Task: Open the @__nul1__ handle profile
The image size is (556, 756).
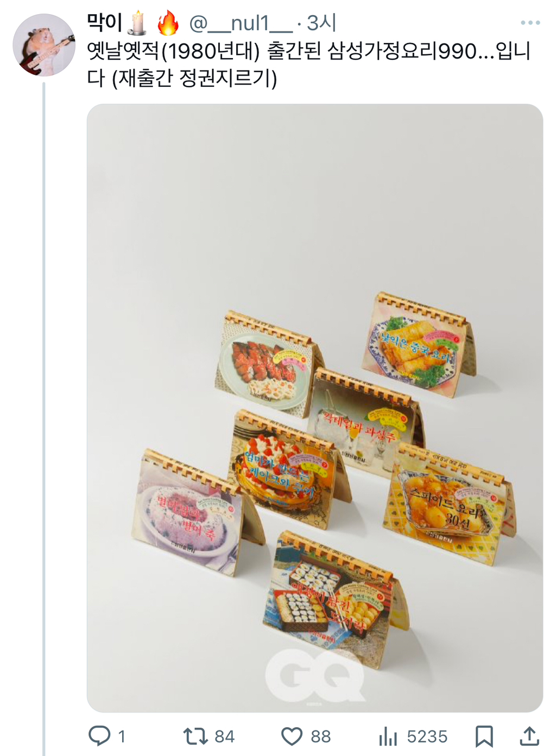Action: pyautogui.click(x=241, y=23)
